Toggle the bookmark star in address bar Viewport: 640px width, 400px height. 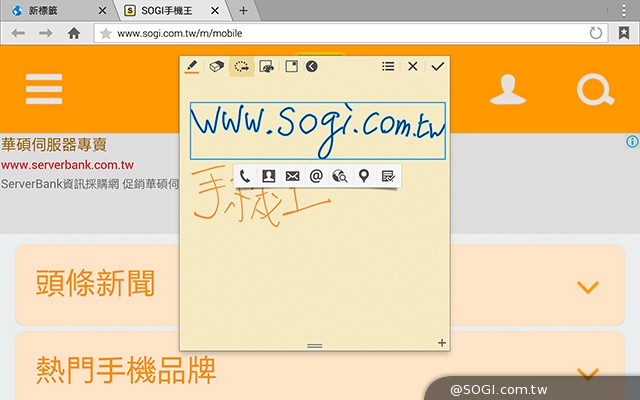[106, 33]
